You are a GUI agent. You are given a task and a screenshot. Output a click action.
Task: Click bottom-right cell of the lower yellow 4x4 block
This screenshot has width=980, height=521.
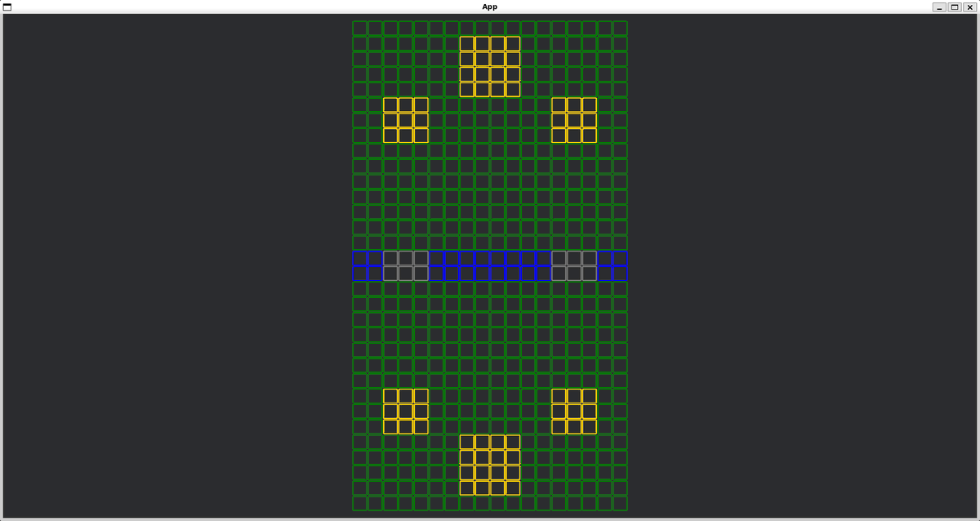(513, 488)
